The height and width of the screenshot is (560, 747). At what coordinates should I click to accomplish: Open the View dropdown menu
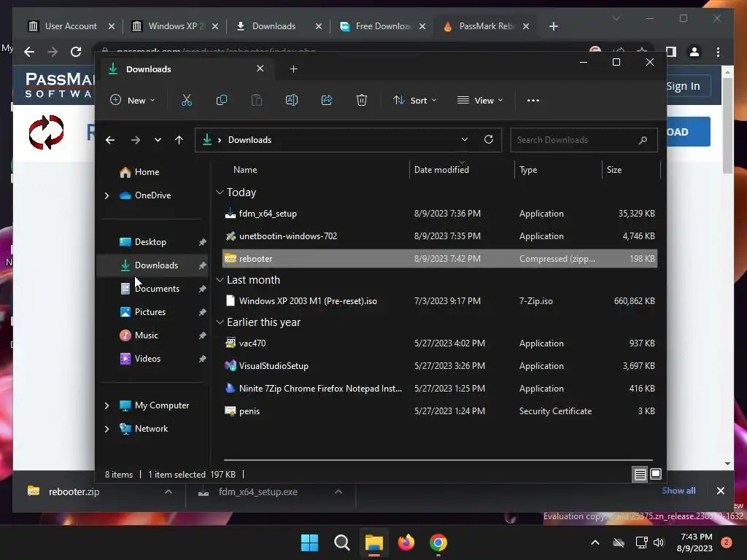click(480, 101)
